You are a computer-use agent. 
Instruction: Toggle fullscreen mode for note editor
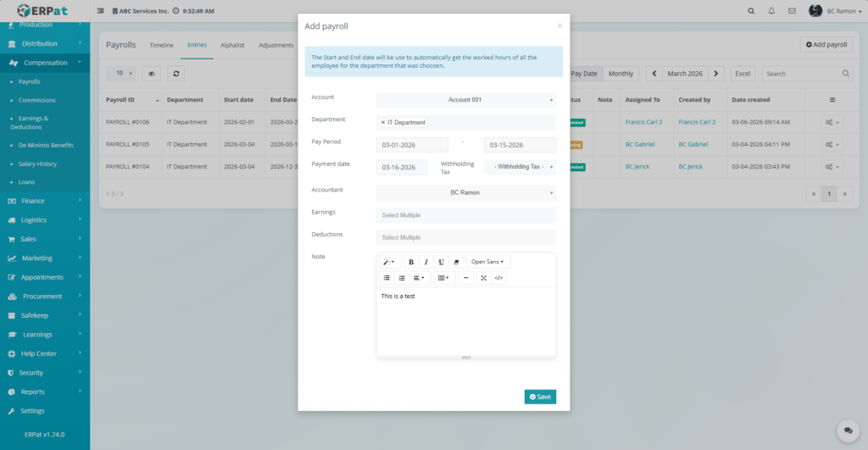pyautogui.click(x=483, y=278)
